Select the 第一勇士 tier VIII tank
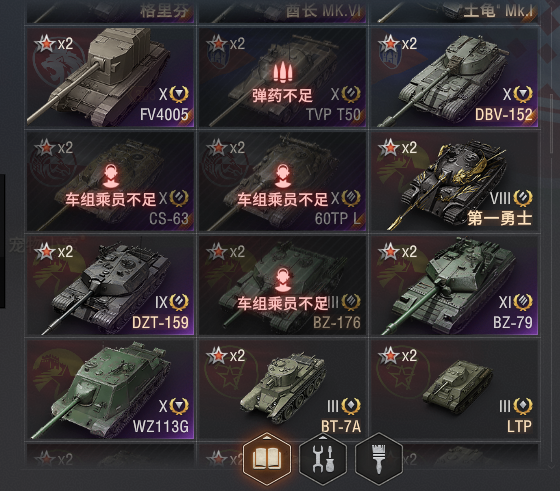This screenshot has height=491, width=560. 454,181
